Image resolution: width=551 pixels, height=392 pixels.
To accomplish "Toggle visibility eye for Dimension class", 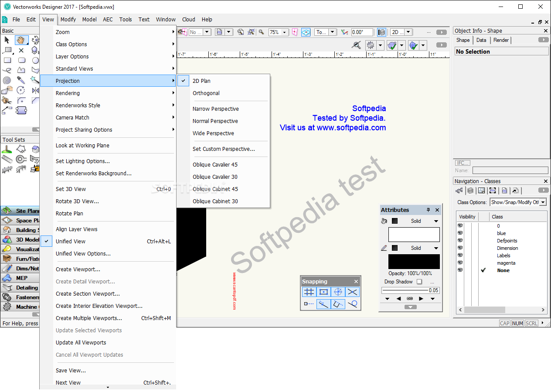I will coord(460,248).
